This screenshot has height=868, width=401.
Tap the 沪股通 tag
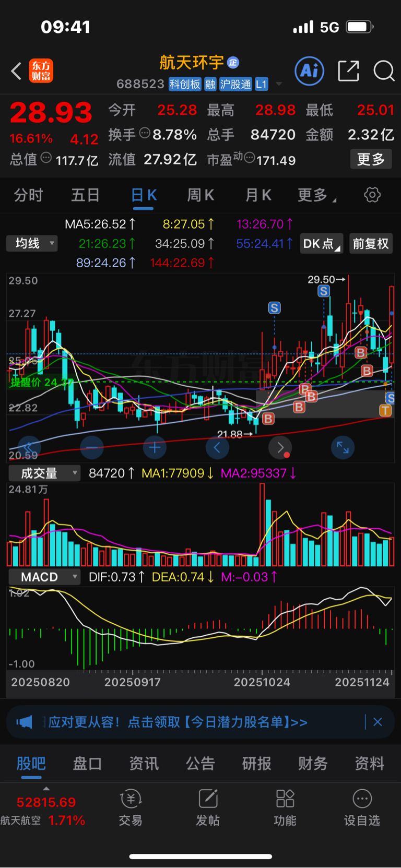click(235, 84)
